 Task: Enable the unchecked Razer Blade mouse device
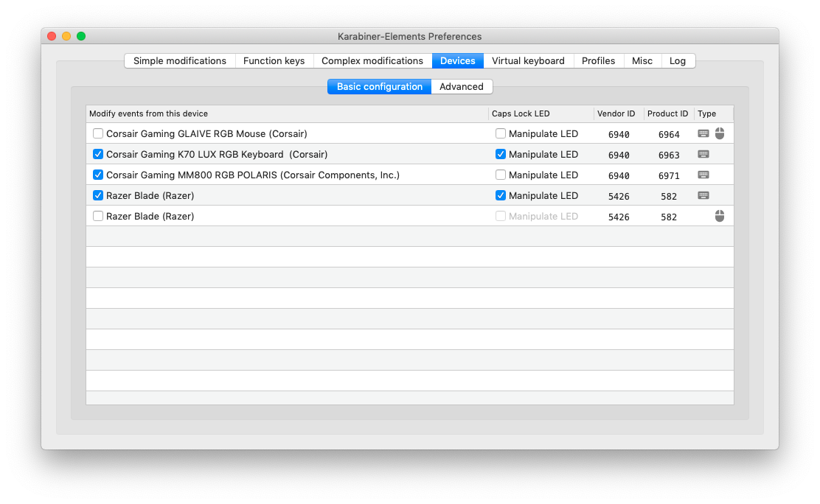(x=98, y=216)
